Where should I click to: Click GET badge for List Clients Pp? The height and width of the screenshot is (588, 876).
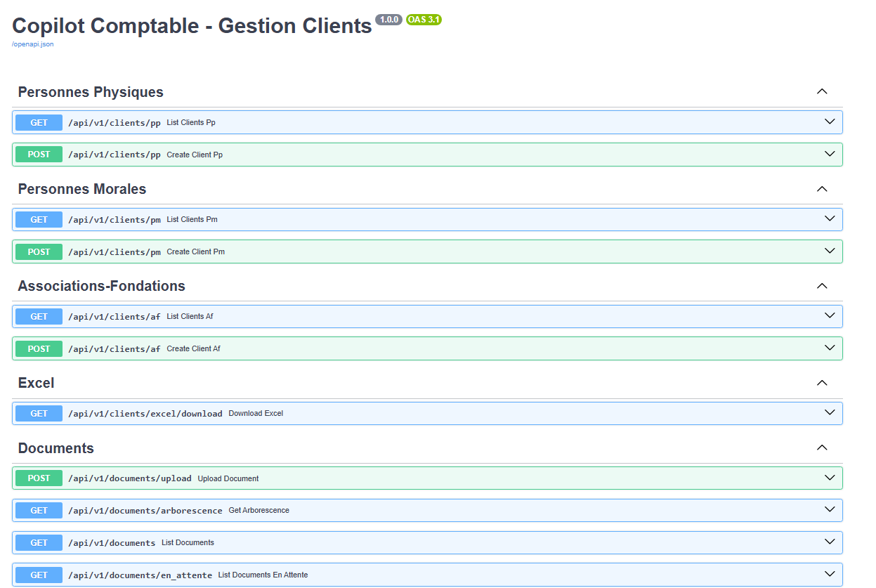click(x=39, y=123)
